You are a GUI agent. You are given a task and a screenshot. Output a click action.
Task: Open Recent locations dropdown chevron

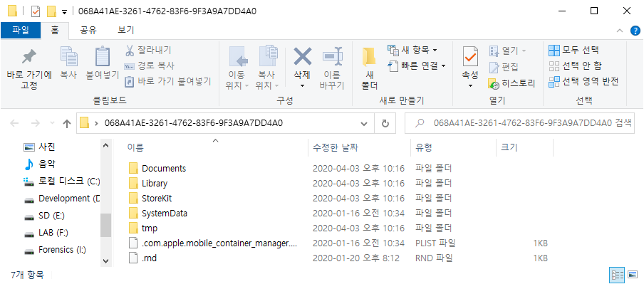(x=52, y=123)
